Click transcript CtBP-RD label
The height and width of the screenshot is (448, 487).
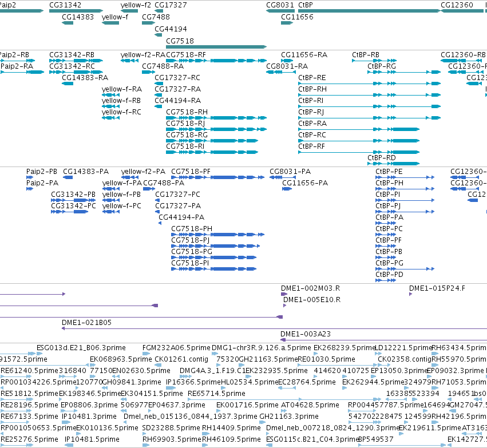[382, 158]
